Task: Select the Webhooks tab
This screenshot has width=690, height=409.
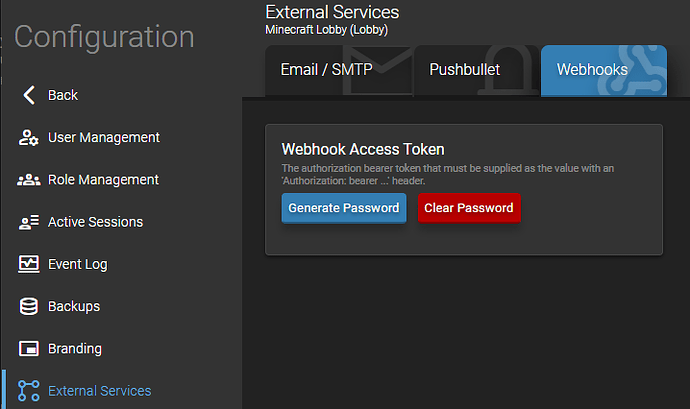Action: coord(592,70)
